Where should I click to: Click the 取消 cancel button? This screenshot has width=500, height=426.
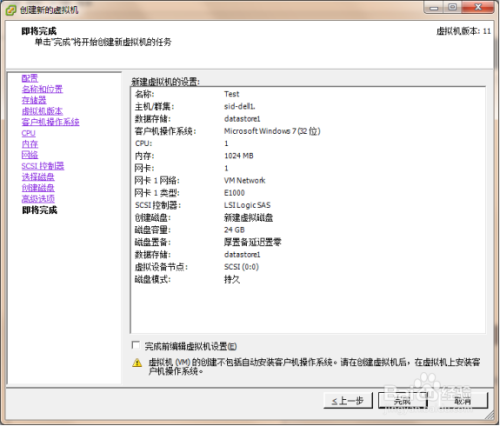[x=463, y=401]
